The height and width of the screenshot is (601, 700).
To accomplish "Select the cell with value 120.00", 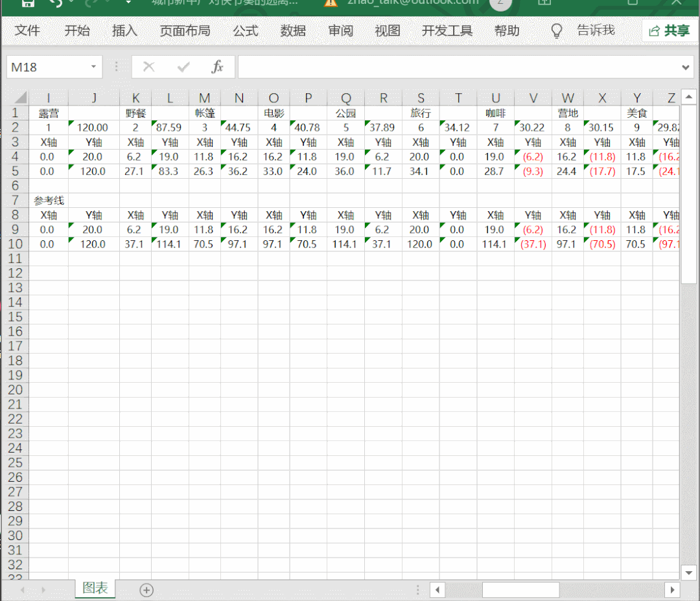I will (94, 128).
